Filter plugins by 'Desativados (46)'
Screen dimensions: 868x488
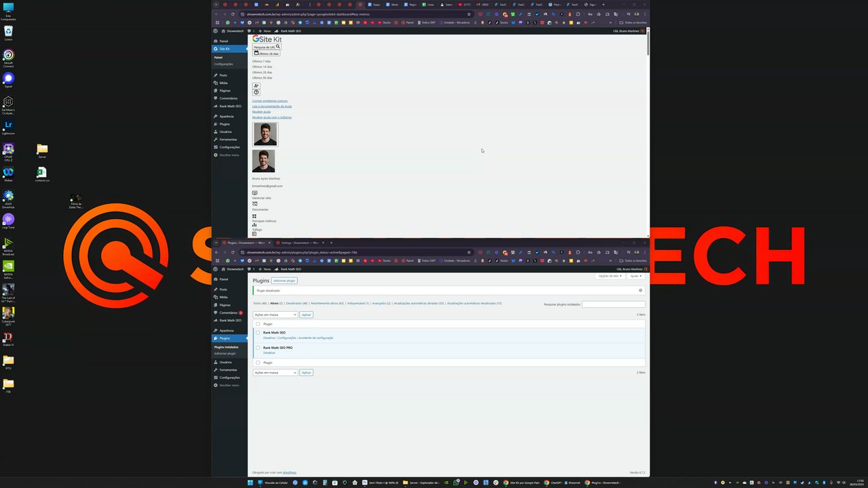tap(296, 304)
